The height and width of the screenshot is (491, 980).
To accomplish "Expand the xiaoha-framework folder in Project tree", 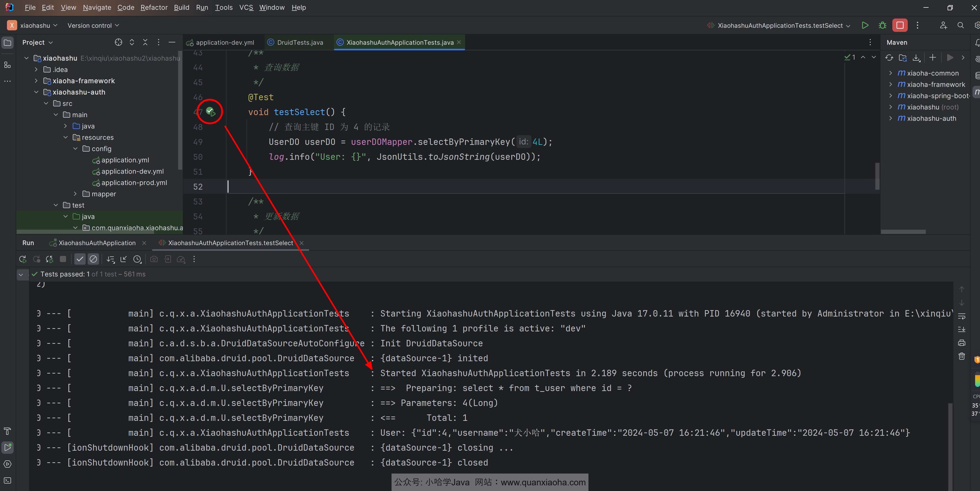I will coord(36,81).
